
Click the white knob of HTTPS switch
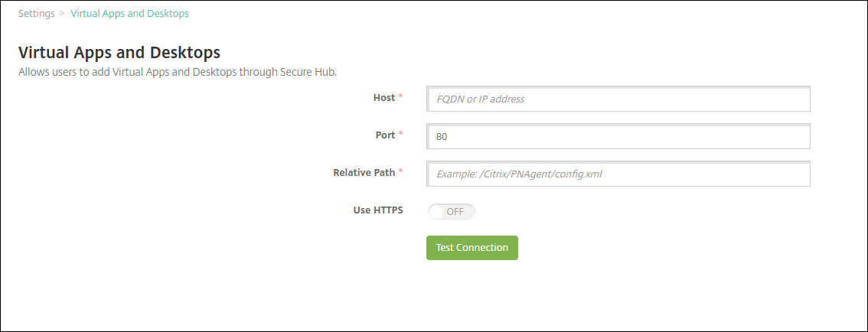pos(437,212)
